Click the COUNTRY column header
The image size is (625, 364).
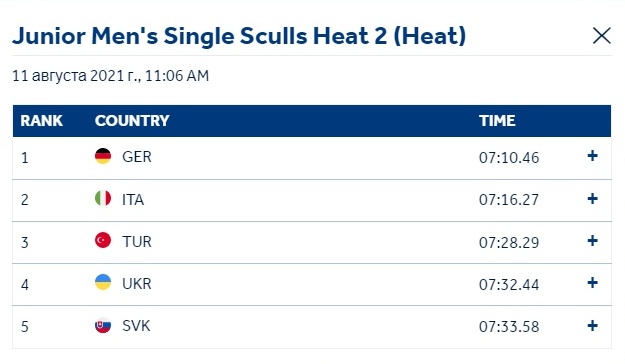(132, 121)
